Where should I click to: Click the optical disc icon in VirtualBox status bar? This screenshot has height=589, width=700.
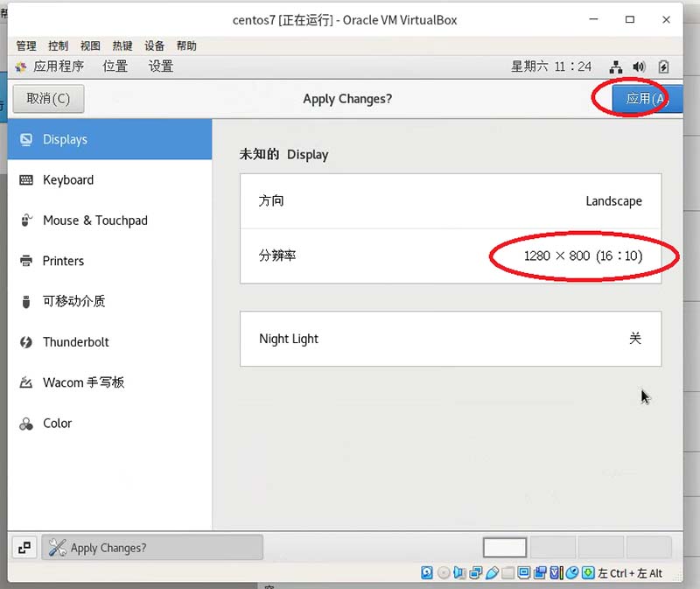(444, 573)
